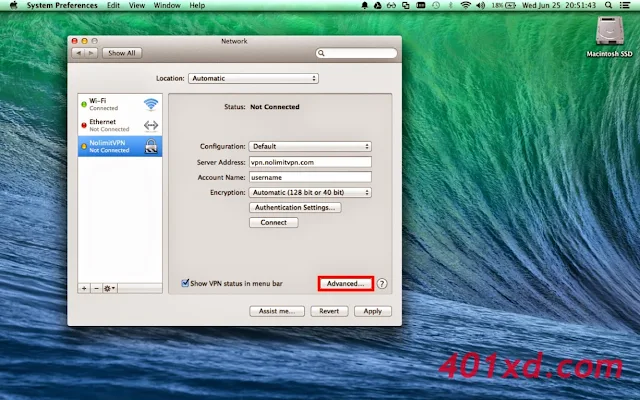This screenshot has width=640, height=400.
Task: Open the Location dropdown
Action: coord(253,78)
